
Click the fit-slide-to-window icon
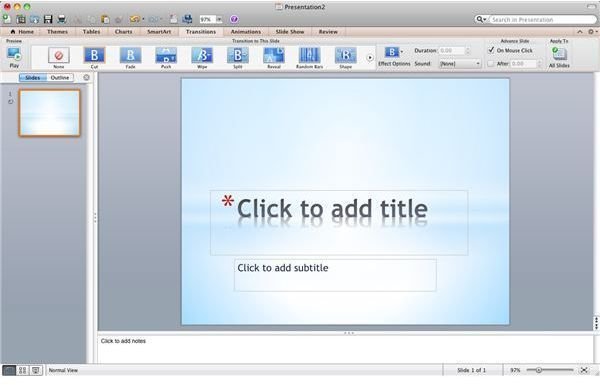pos(584,370)
